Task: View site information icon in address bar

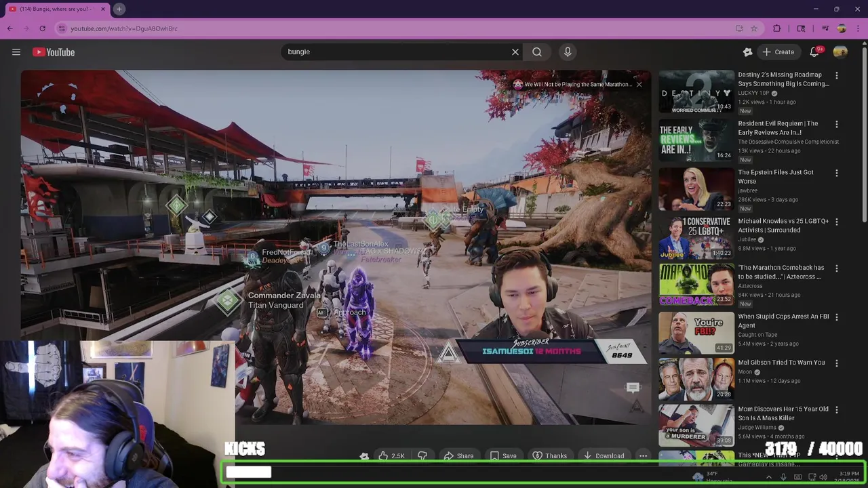Action: (x=62, y=28)
